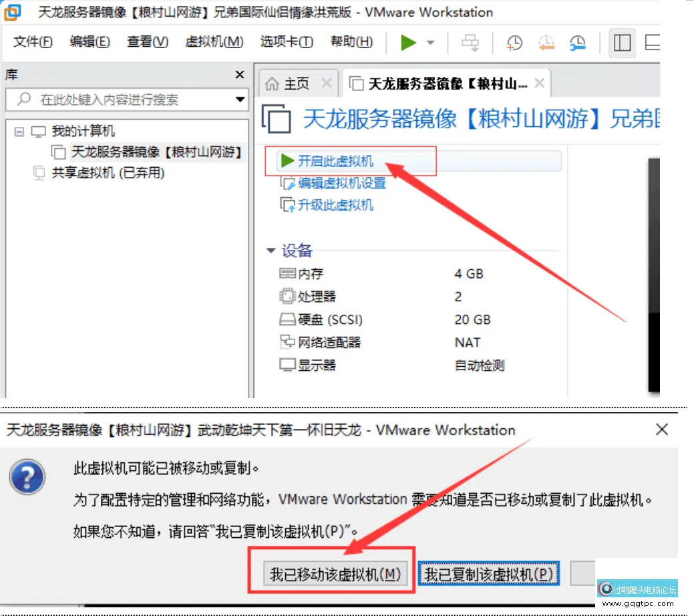694x616 pixels.
Task: Click the take snapshot clock icon
Action: 514,43
